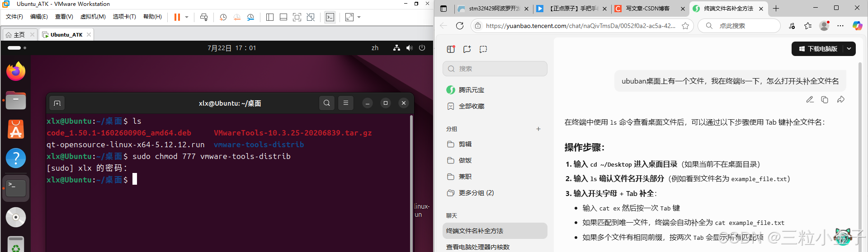Click the stretch guest display icon
Viewport: 868px width, 252px height.
349,17
